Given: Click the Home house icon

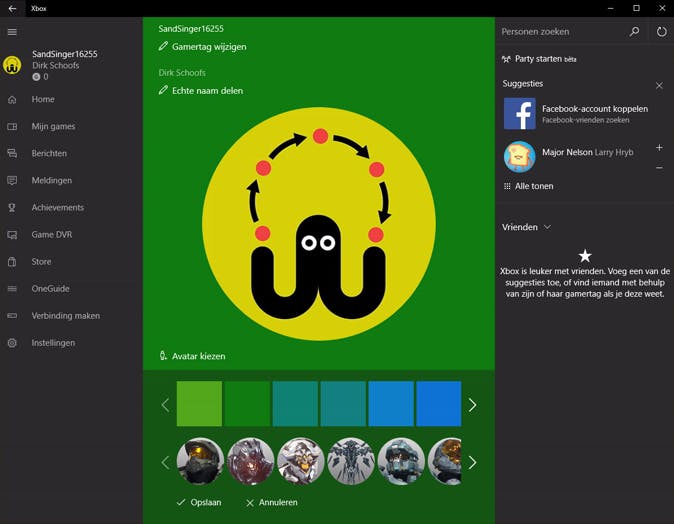Looking at the screenshot, I should tap(12, 100).
